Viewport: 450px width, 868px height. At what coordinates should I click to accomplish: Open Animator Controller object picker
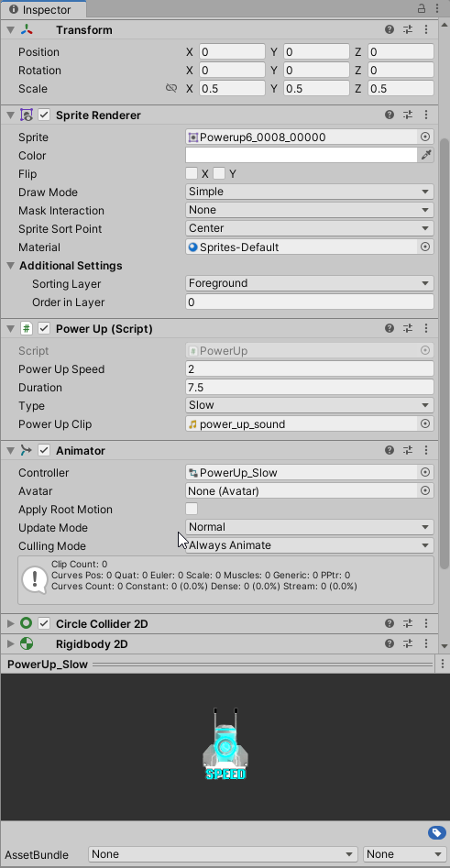pyautogui.click(x=425, y=472)
